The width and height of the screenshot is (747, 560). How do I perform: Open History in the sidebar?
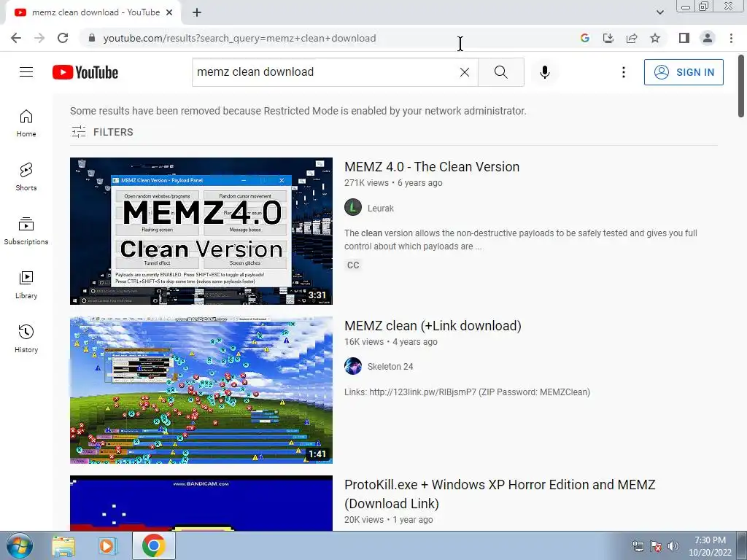pos(26,338)
